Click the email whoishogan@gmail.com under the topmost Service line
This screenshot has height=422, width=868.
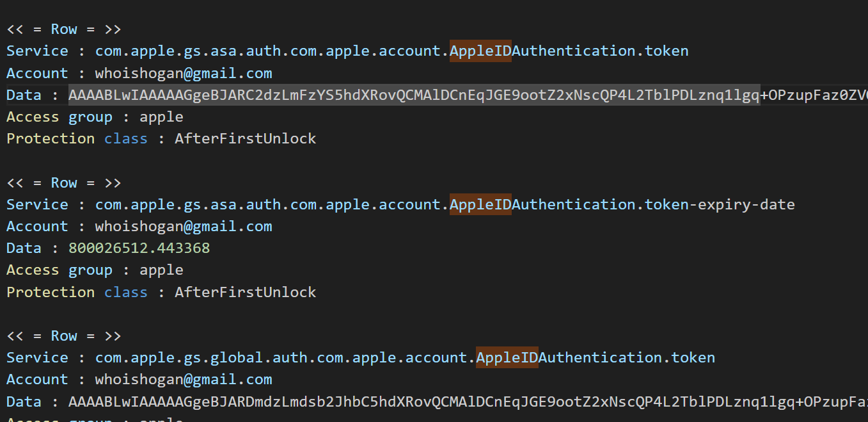pyautogui.click(x=184, y=74)
